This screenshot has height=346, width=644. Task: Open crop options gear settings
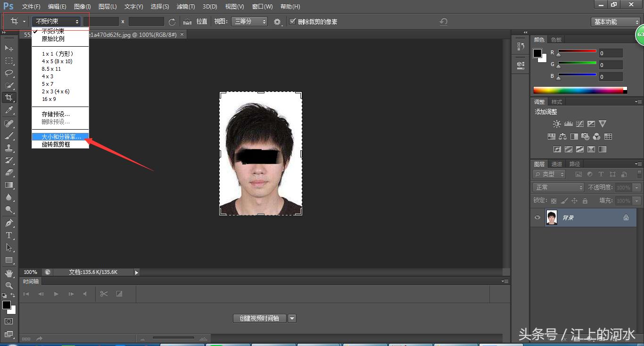(x=277, y=22)
